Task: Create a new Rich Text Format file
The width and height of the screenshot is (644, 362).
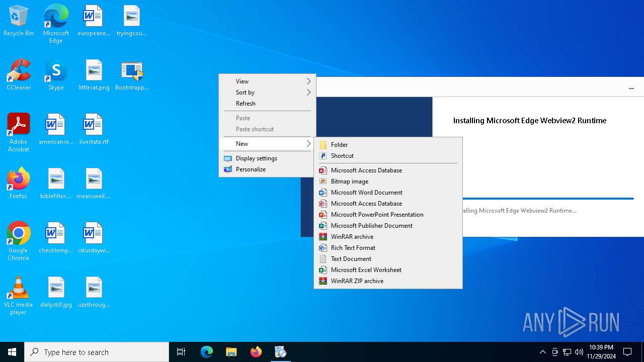Action: point(388,248)
